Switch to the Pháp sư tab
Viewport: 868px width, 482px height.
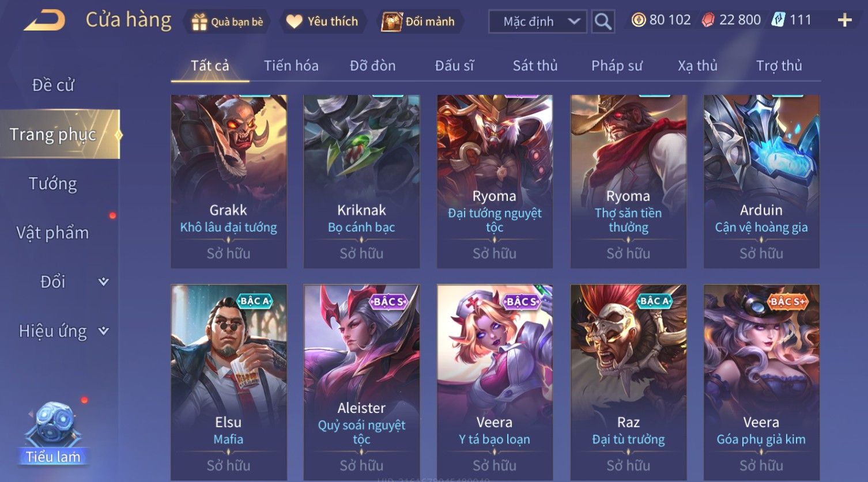point(617,66)
